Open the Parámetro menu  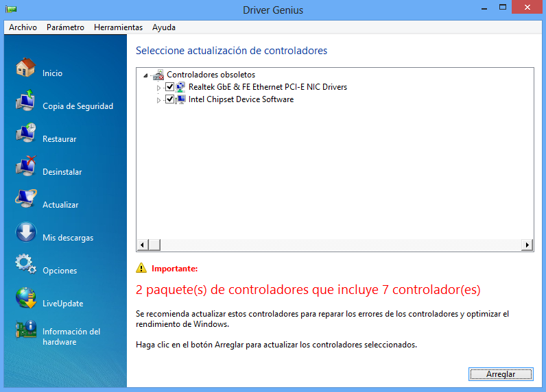pyautogui.click(x=65, y=27)
